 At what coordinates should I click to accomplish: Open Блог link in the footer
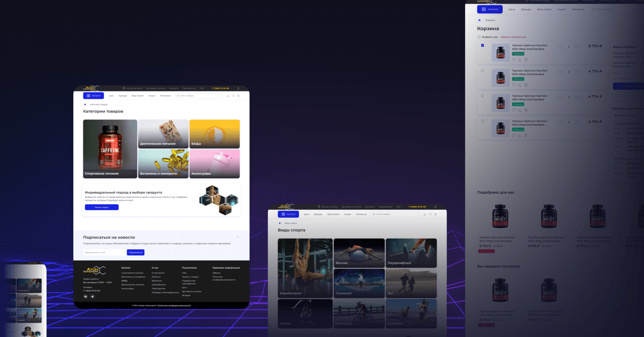(185, 288)
